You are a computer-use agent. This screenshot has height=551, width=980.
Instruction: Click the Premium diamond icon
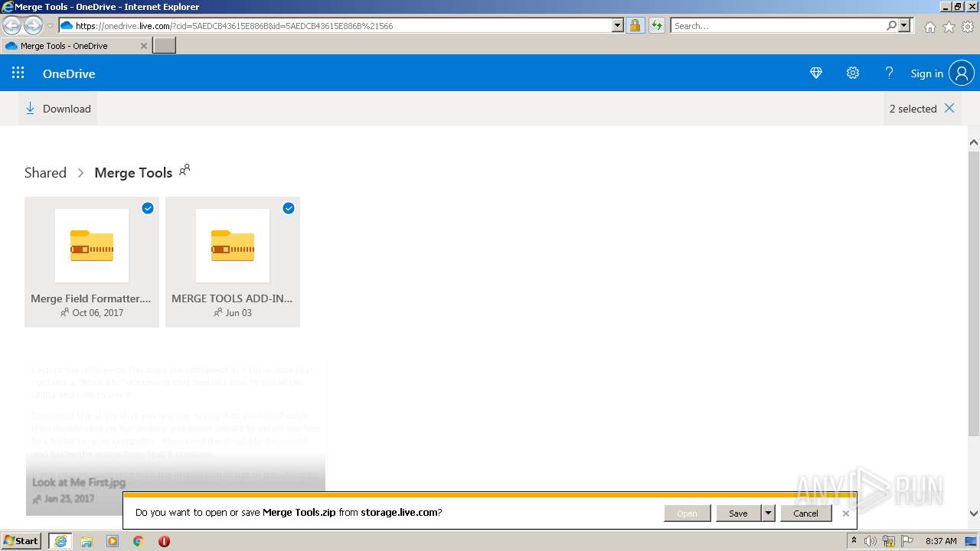point(816,73)
